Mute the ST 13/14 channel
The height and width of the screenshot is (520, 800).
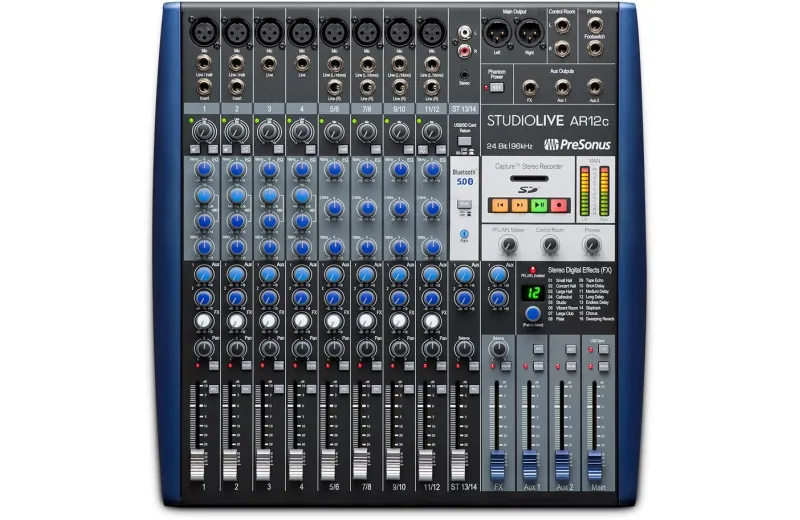474,365
